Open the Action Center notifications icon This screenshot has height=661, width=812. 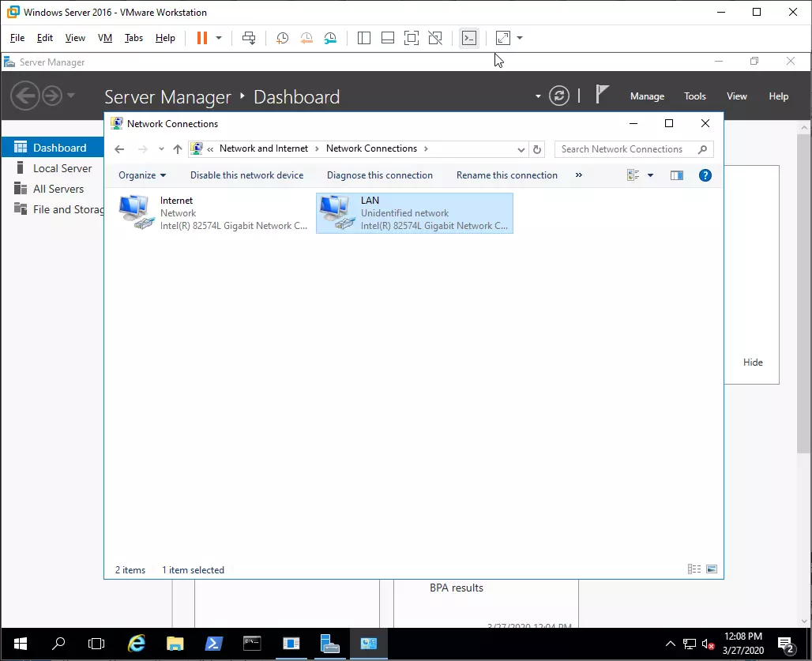point(786,644)
